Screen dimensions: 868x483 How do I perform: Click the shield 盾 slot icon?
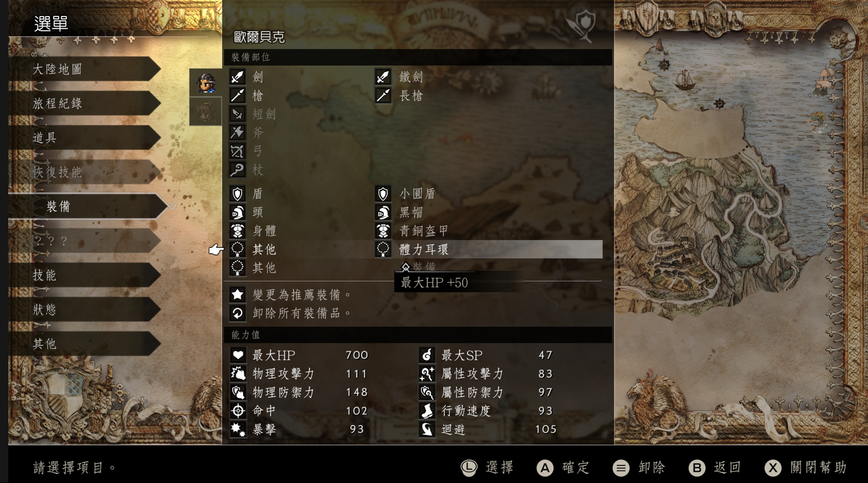coord(238,194)
